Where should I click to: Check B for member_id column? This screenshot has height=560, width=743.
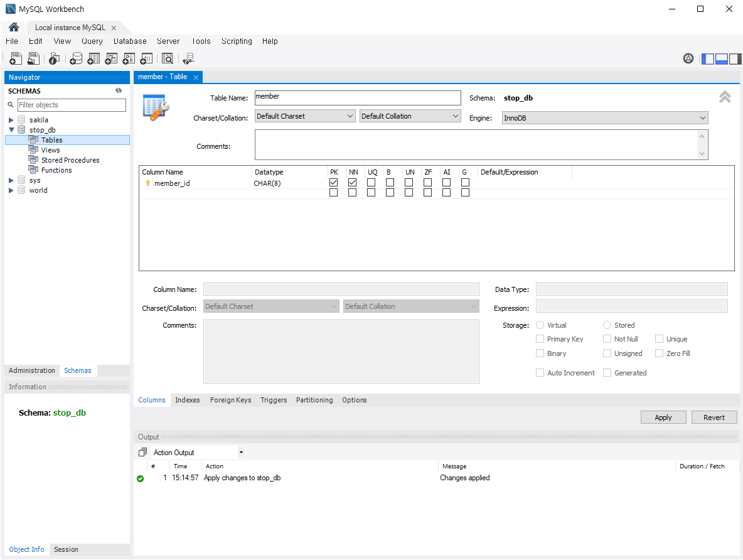click(390, 183)
